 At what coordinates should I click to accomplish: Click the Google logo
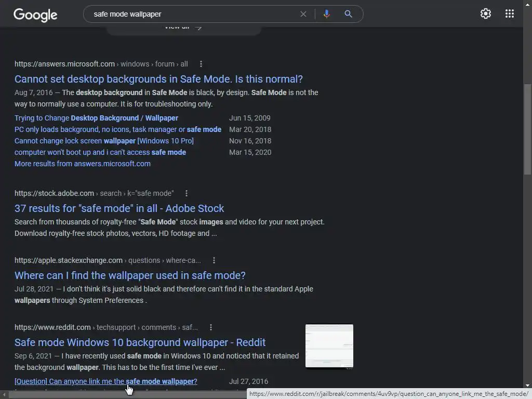coord(35,15)
